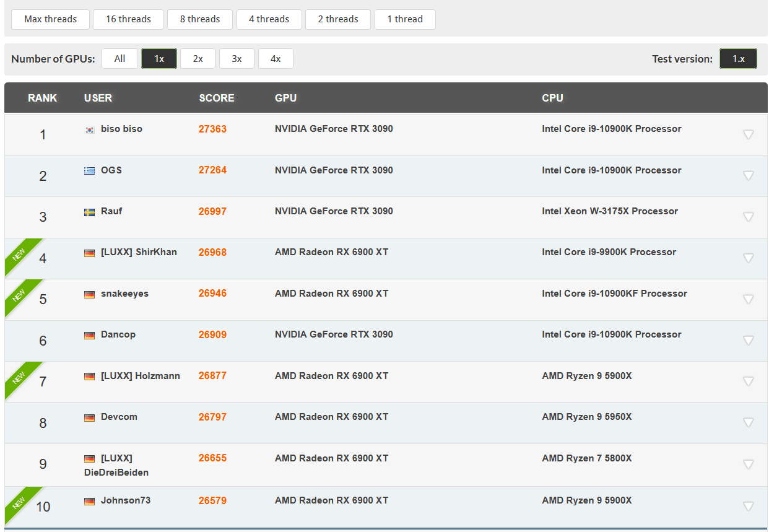Click Intel Core i9-9900K Processor text

[609, 252]
